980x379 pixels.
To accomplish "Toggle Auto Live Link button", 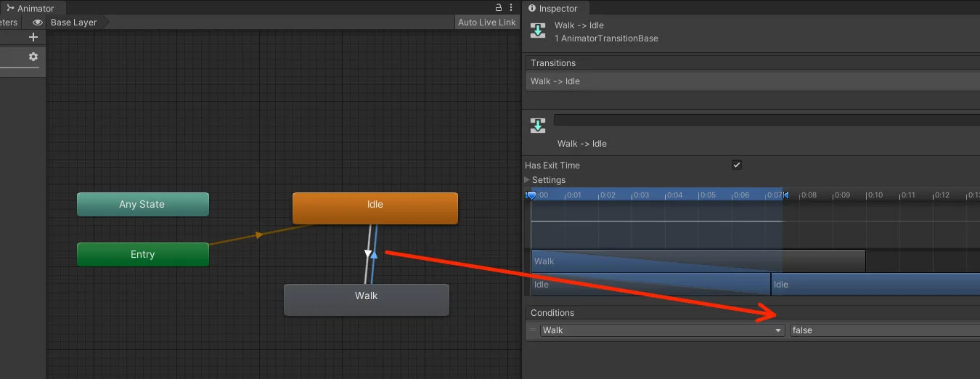I will [x=486, y=23].
